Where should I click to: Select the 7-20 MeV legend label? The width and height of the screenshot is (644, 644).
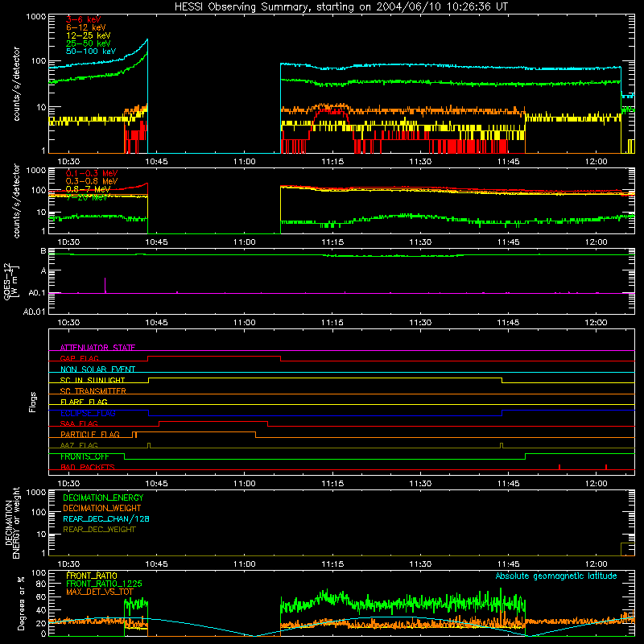coord(86,197)
